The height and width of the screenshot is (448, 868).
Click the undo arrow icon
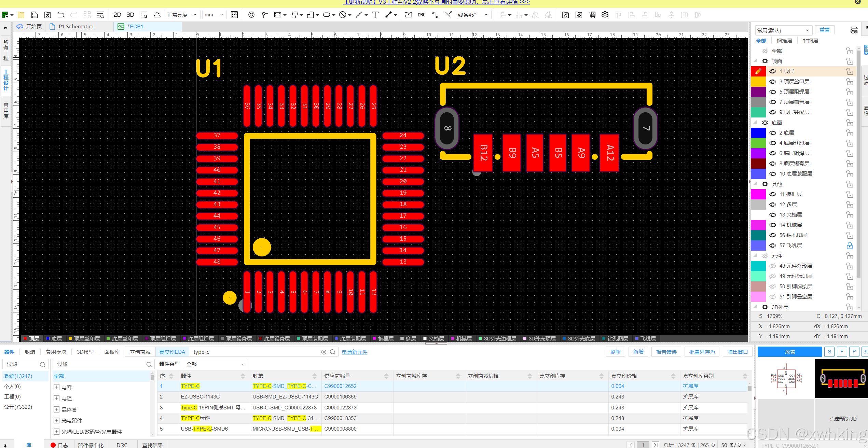(60, 15)
